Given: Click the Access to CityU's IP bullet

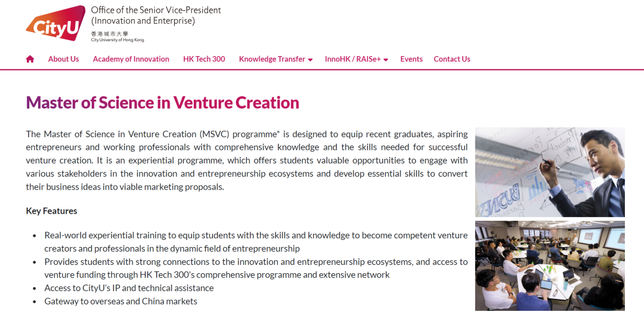Looking at the screenshot, I should (x=129, y=288).
